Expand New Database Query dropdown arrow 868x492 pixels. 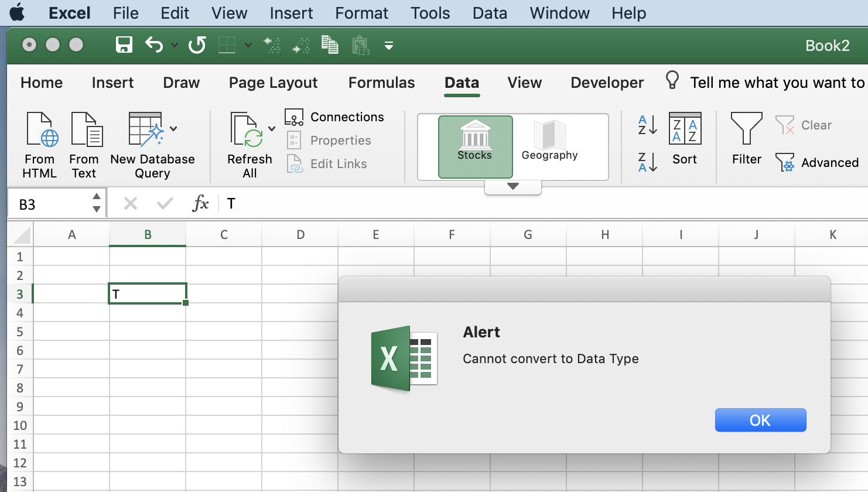pyautogui.click(x=173, y=129)
